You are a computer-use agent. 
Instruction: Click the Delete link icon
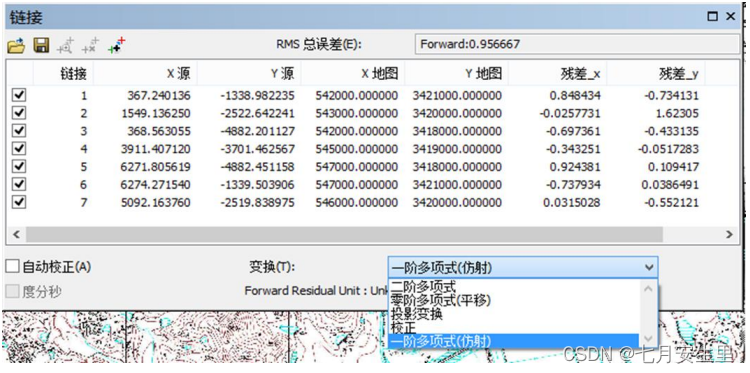90,45
